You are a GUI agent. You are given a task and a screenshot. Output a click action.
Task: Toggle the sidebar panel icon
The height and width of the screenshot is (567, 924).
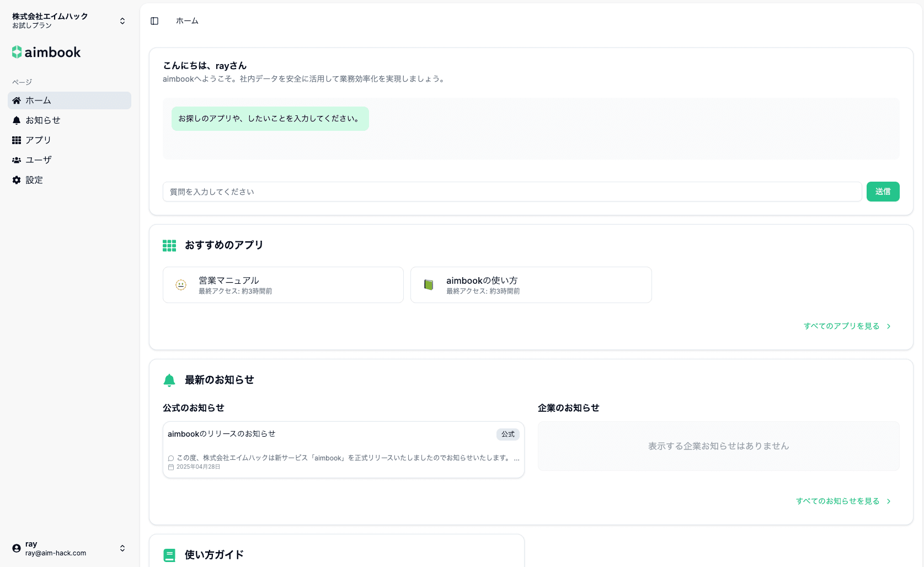pyautogui.click(x=154, y=21)
